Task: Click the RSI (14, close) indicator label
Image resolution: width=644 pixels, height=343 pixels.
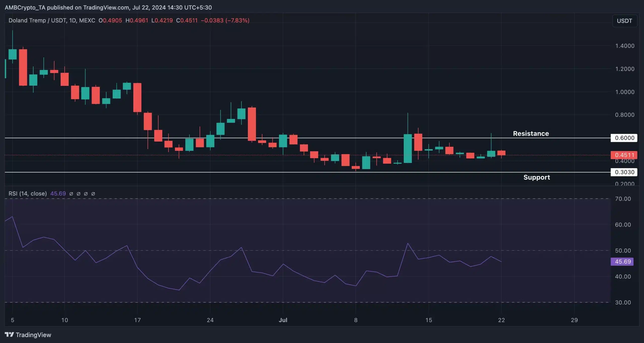Action: coord(28,193)
